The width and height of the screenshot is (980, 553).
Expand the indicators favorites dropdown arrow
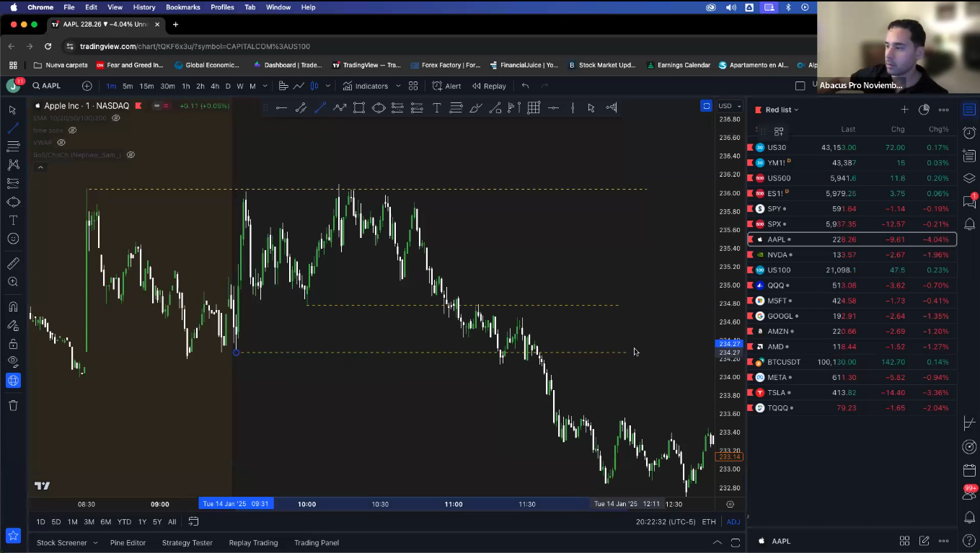398,86
